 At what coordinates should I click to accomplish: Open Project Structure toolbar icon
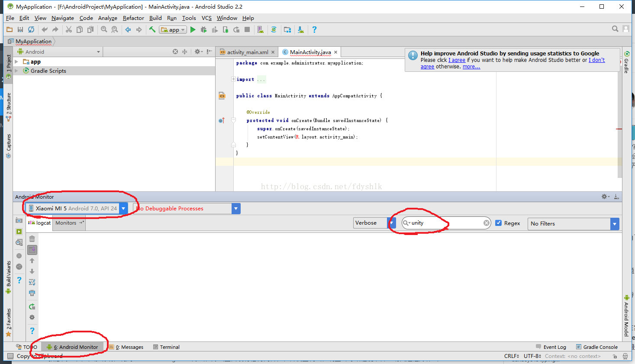(287, 29)
